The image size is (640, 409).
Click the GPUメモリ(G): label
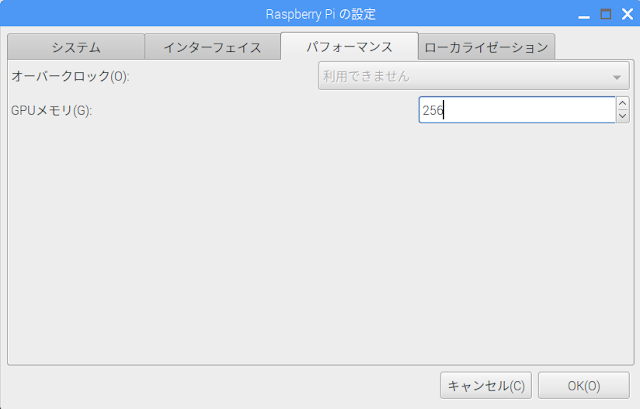51,110
